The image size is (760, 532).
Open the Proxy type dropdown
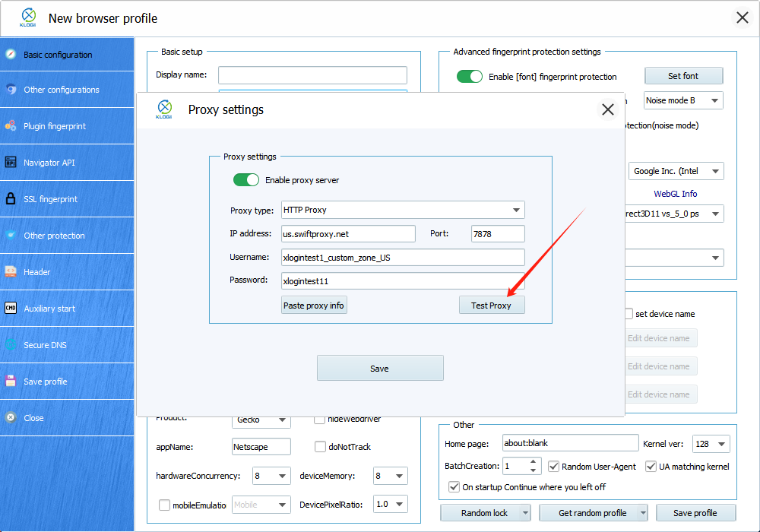(x=403, y=210)
